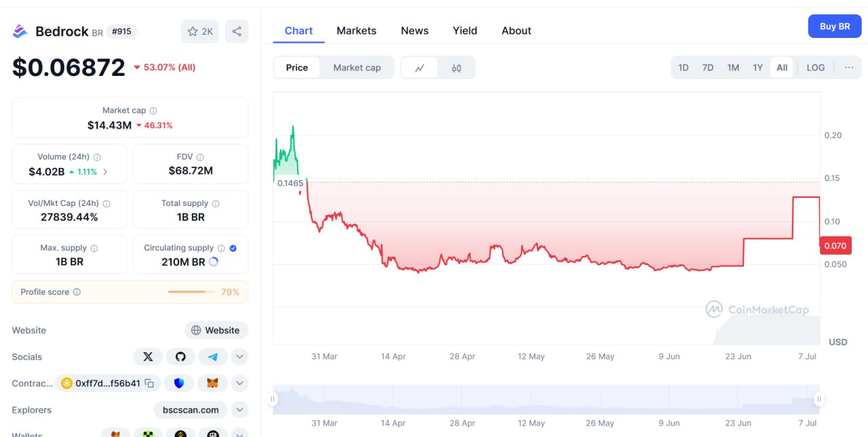Click the verified badge beside Circulating supply
The width and height of the screenshot is (868, 437).
233,248
